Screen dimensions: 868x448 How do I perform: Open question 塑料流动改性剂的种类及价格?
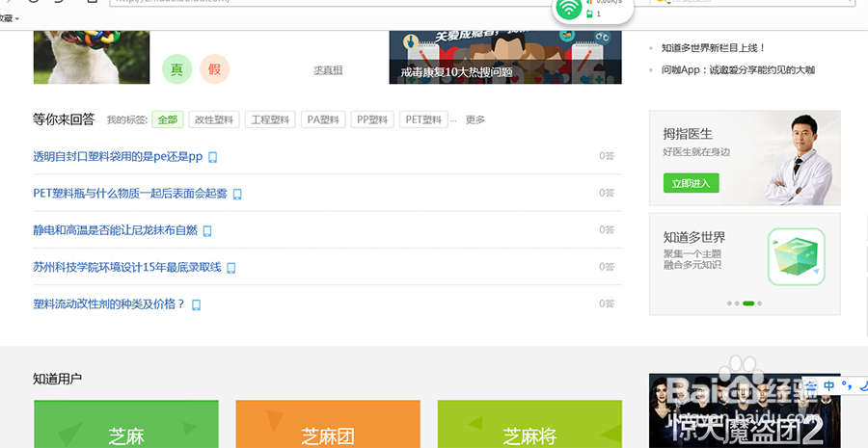(x=109, y=303)
